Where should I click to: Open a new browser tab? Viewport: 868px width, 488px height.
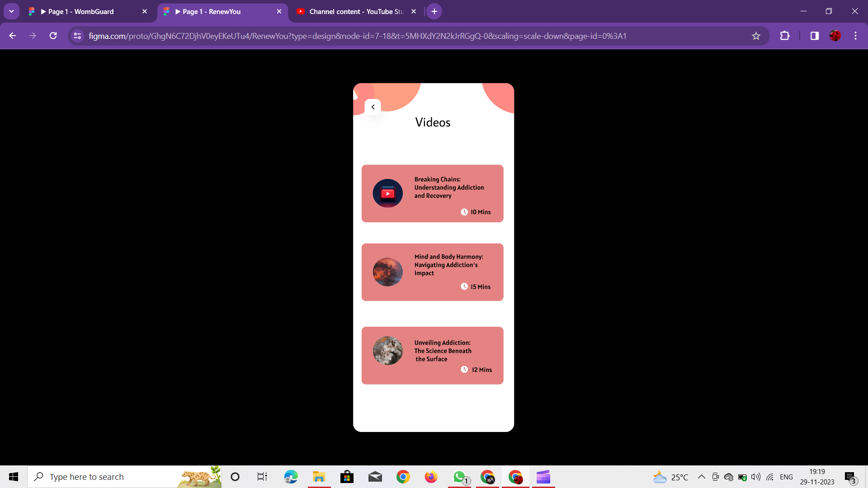434,11
